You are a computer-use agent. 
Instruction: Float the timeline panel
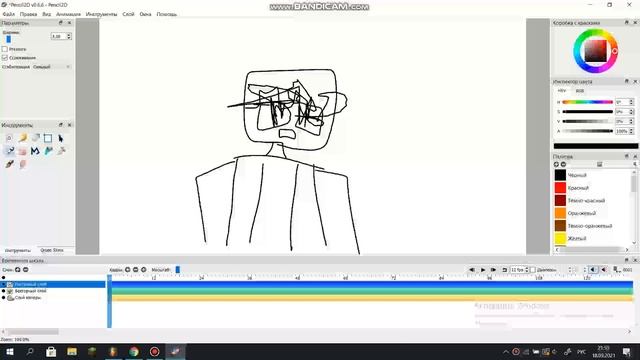[627, 260]
